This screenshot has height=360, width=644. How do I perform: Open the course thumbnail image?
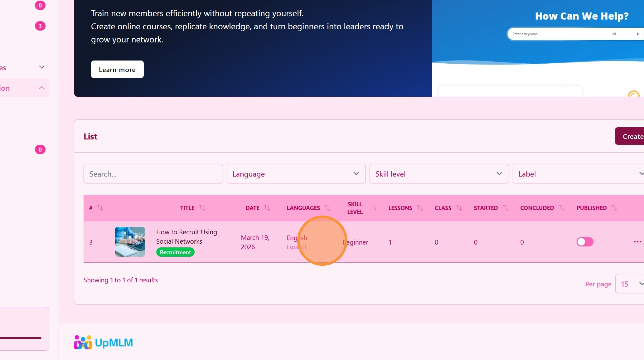[130, 242]
